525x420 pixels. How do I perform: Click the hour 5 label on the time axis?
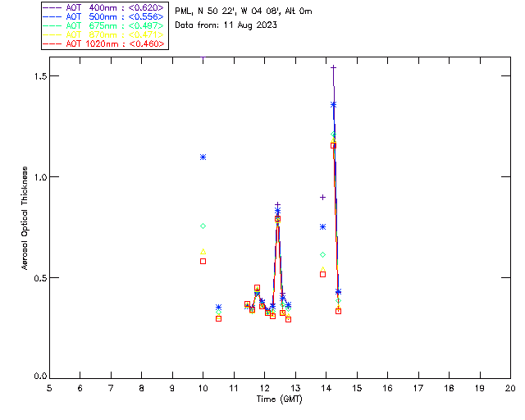click(x=49, y=388)
